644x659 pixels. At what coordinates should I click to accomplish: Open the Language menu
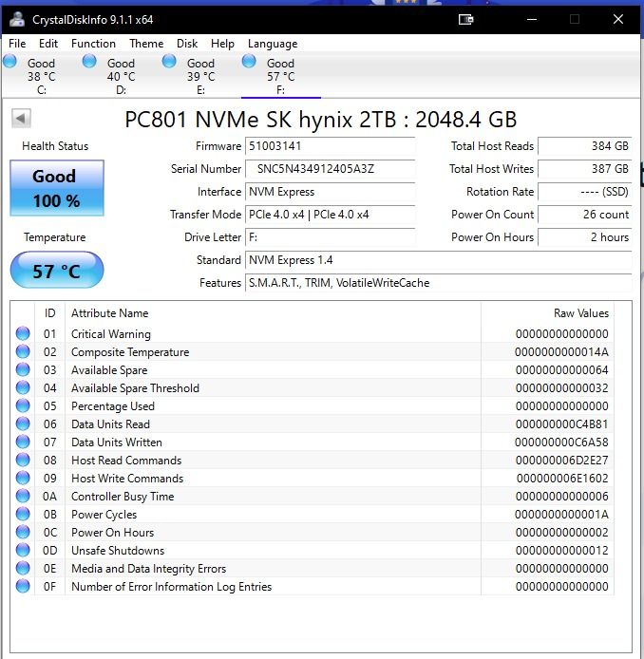pos(273,44)
